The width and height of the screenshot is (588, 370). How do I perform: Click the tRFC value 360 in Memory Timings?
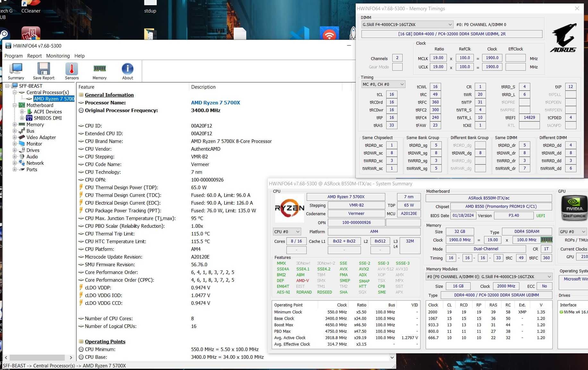435,102
